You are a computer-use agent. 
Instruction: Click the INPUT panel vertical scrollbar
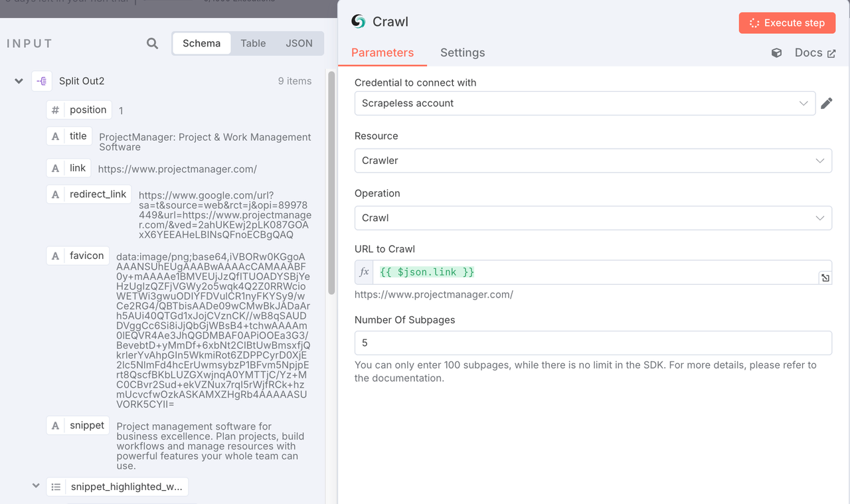click(331, 183)
